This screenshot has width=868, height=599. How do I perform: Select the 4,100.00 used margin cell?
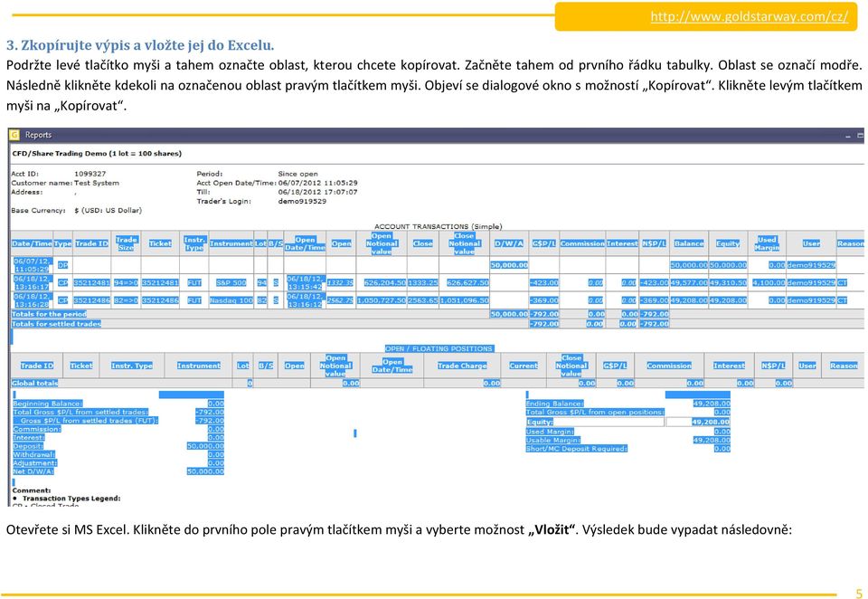pos(769,282)
